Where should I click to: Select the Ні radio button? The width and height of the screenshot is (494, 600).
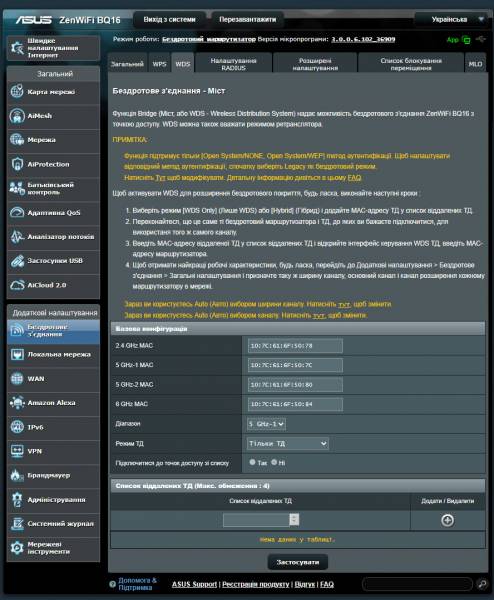coord(274,462)
